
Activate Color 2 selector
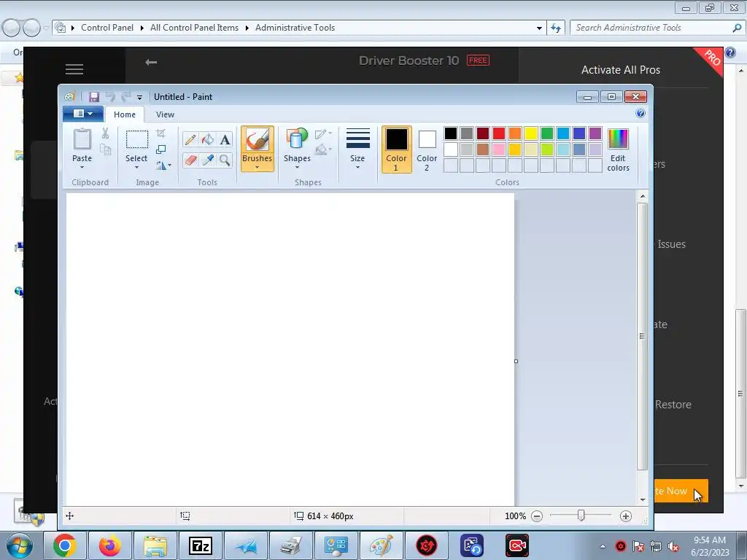(427, 149)
